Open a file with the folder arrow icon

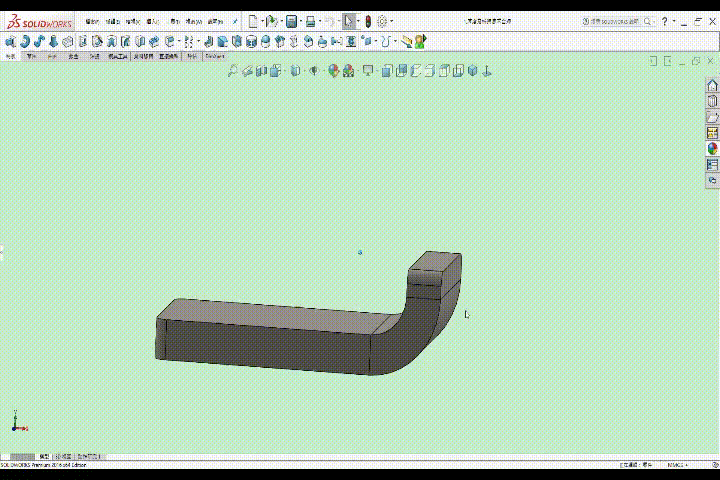pyautogui.click(x=271, y=21)
